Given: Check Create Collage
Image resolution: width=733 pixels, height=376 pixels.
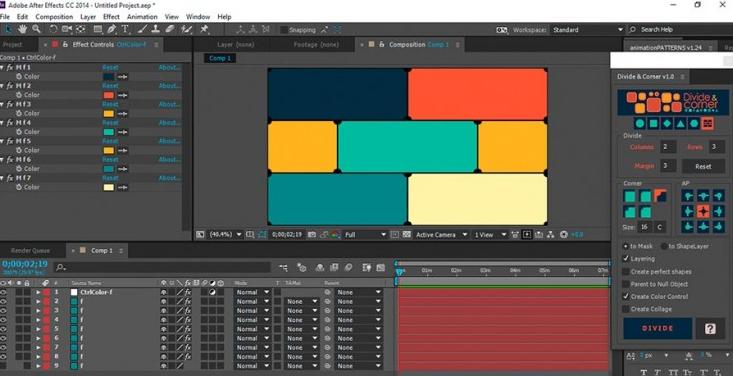Looking at the screenshot, I should click(626, 309).
